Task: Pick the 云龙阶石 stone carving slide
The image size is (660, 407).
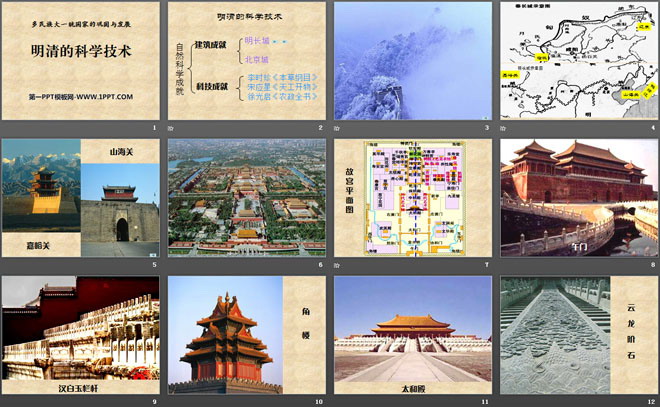Action: coord(578,334)
